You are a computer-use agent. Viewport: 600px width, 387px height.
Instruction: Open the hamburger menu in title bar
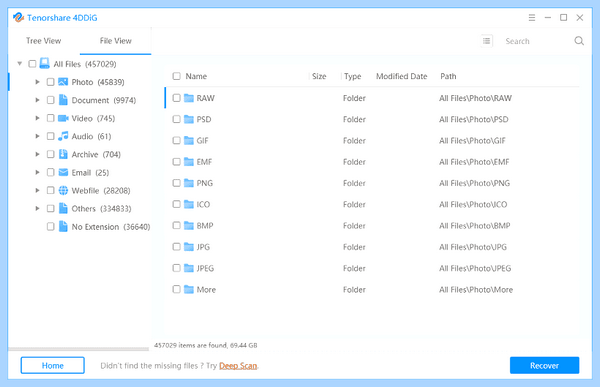tap(532, 18)
